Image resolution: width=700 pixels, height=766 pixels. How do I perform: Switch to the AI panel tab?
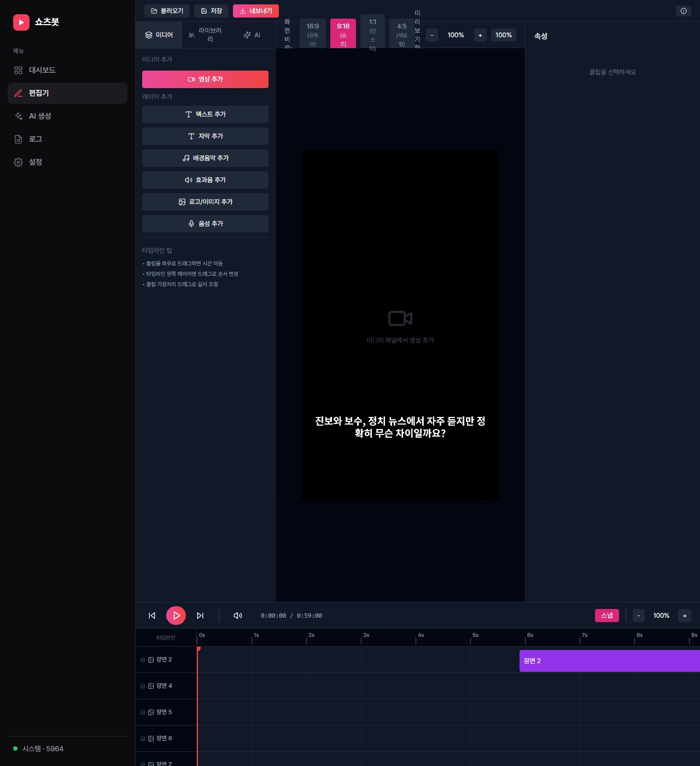[252, 35]
